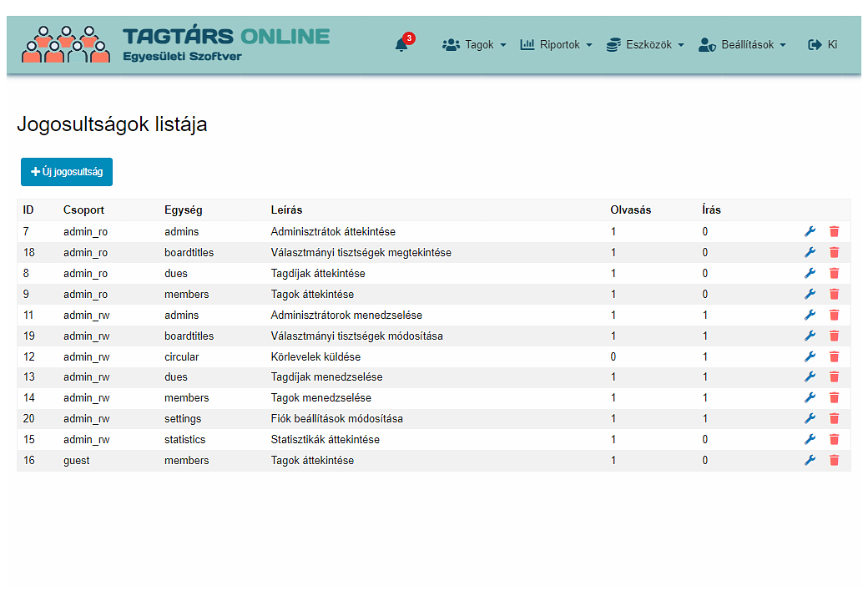Delete Választmányi tisztségek módosítása row
This screenshot has width=868, height=601.
[x=835, y=336]
